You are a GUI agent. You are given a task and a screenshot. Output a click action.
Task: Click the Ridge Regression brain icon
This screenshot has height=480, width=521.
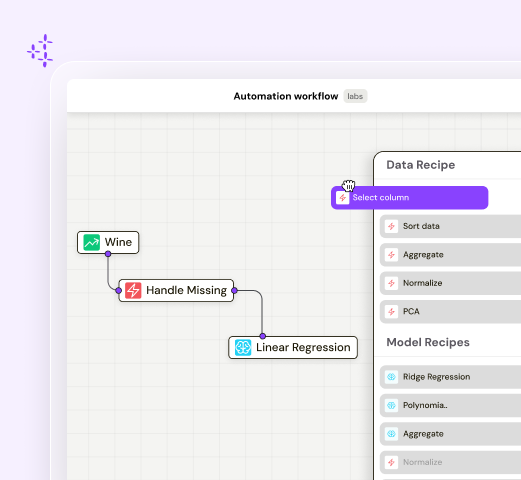point(391,377)
